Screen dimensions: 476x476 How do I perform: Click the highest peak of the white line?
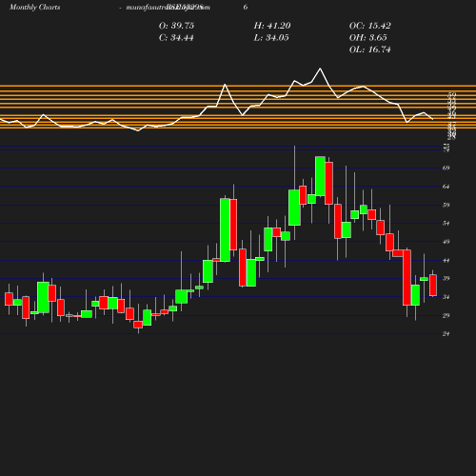[x=320, y=69]
